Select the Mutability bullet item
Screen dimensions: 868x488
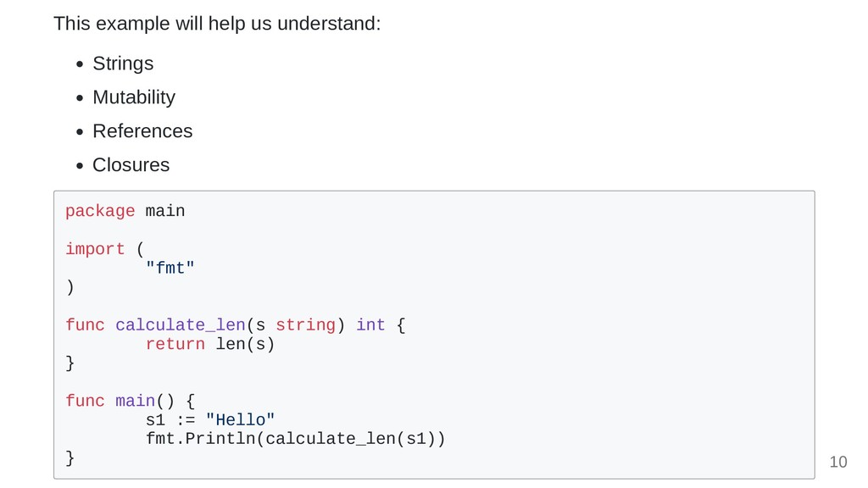point(134,97)
